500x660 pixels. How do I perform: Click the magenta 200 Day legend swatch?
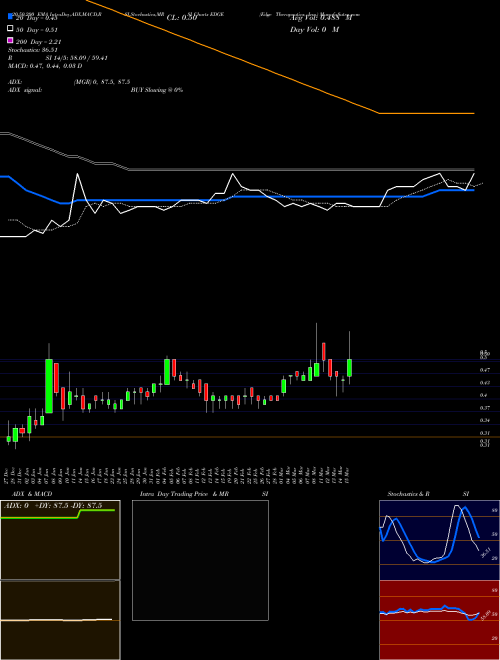pyautogui.click(x=10, y=40)
